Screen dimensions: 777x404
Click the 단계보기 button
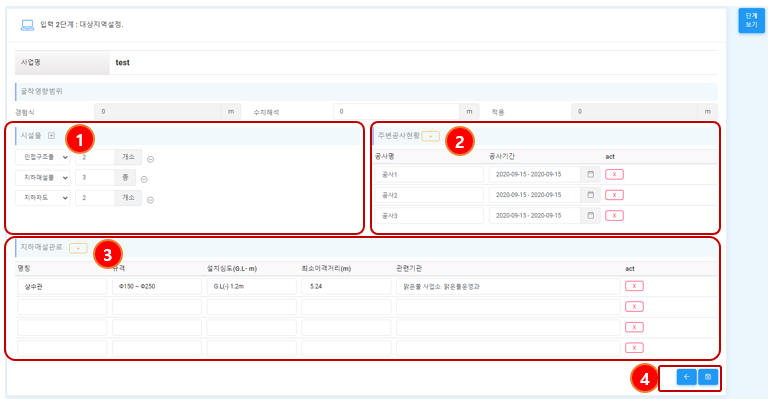pyautogui.click(x=751, y=20)
